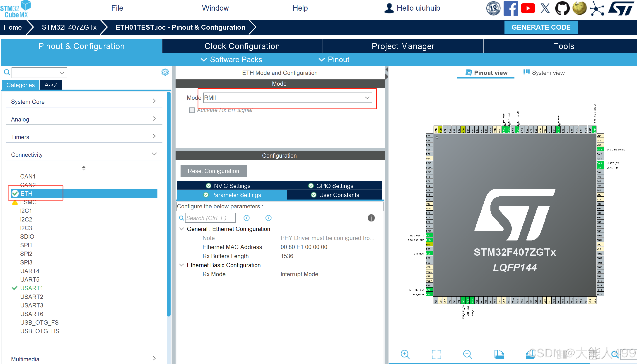The image size is (637, 364).
Task: Open the settings gear in categories panel
Action: (165, 72)
